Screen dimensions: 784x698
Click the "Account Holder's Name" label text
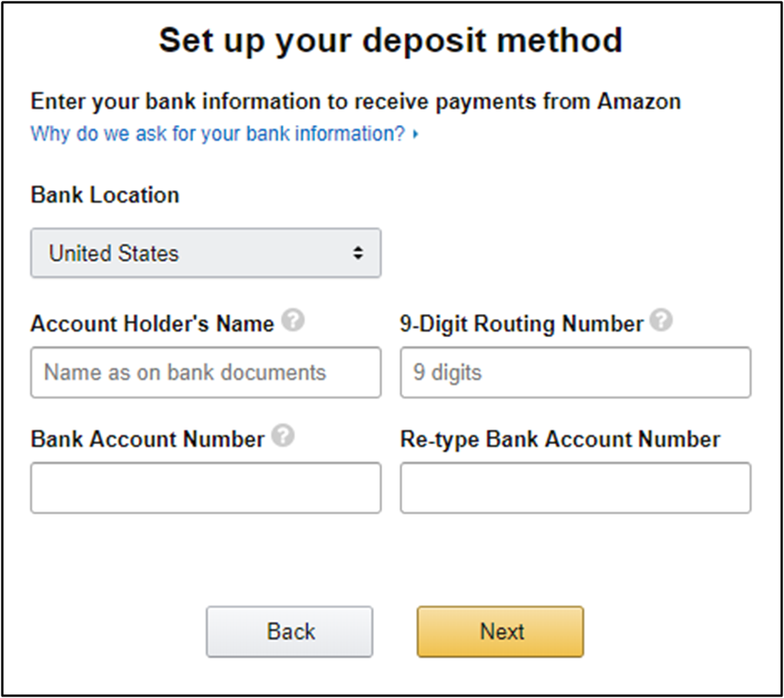tap(152, 324)
